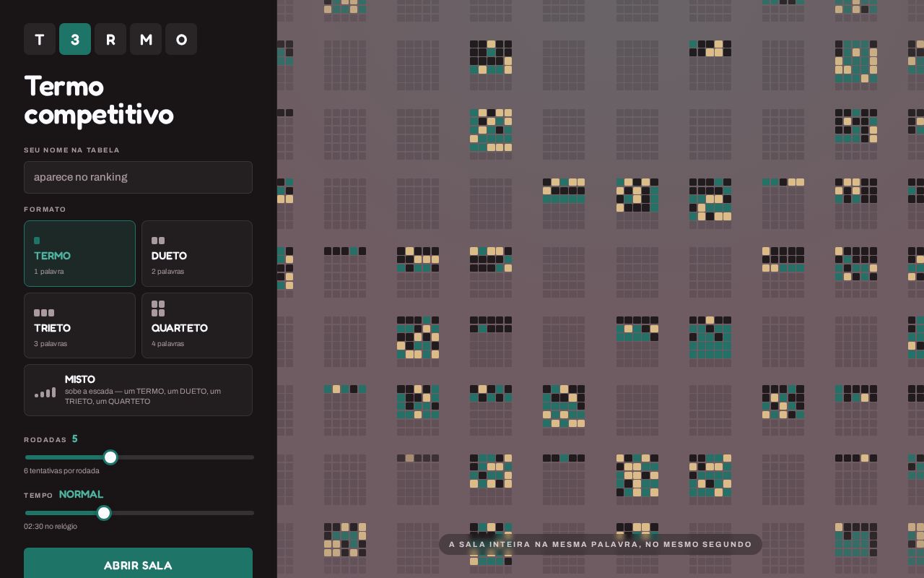
Task: Click the '6 tentativas por rodada' text
Action: coord(61,471)
